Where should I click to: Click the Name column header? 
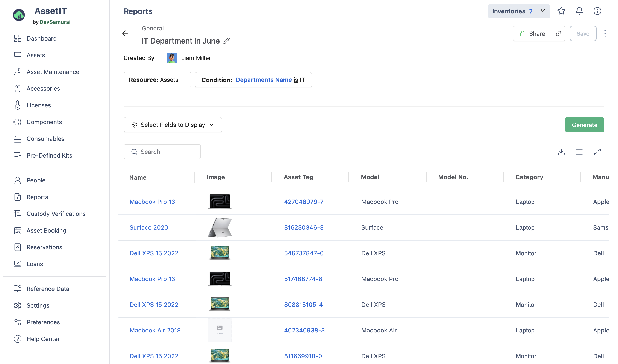coord(138,177)
